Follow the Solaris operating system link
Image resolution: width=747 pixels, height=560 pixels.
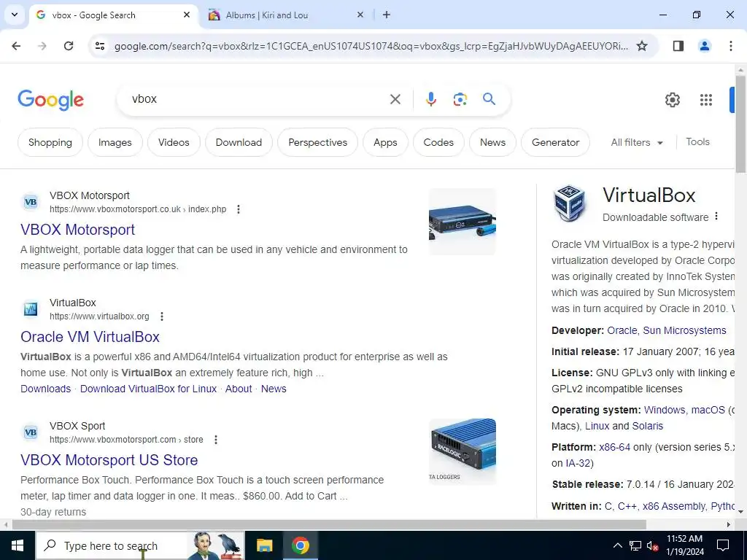(648, 426)
